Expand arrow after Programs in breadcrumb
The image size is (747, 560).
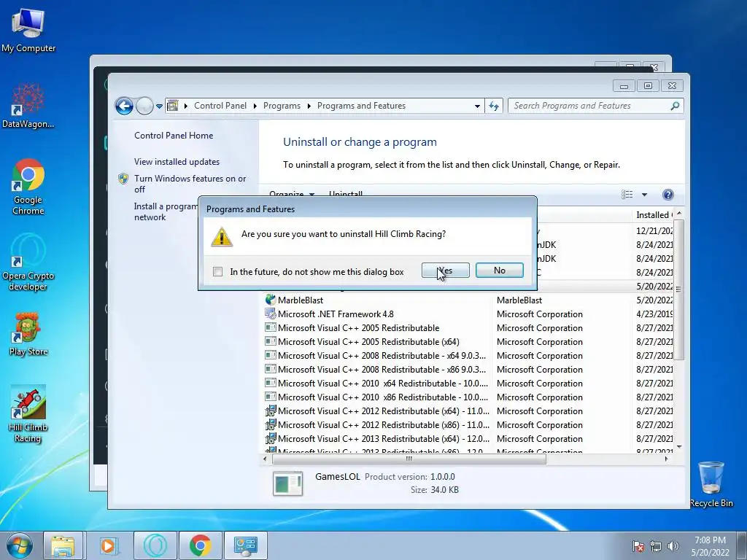(309, 106)
